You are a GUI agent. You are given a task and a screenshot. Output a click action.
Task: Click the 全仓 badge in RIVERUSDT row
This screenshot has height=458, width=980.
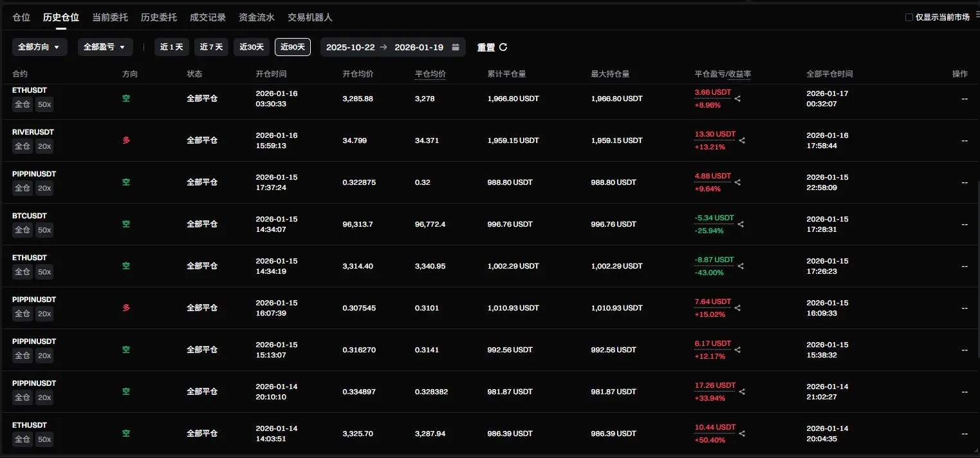[23, 146]
